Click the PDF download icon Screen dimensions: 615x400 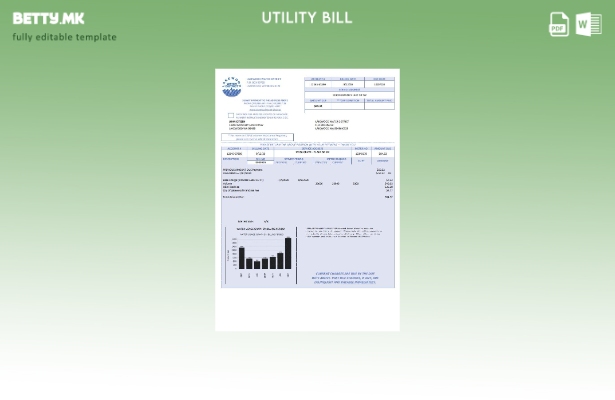(x=559, y=24)
